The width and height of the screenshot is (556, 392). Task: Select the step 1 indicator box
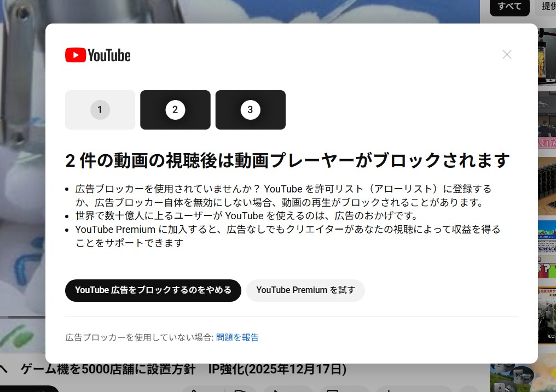[x=100, y=110]
